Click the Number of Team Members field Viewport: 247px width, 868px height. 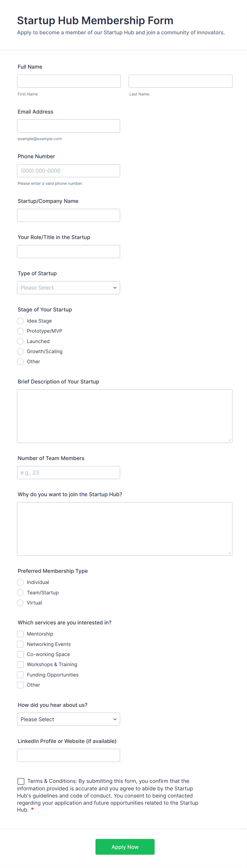point(68,472)
